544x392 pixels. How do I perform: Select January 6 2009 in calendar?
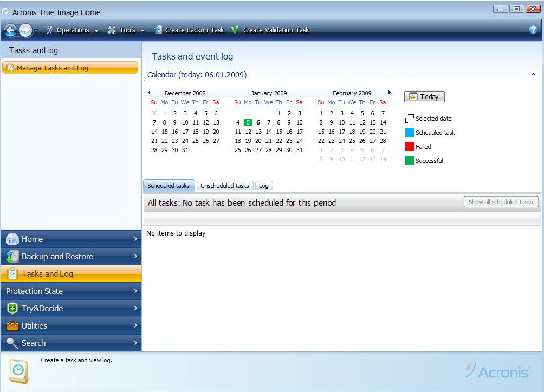point(258,122)
